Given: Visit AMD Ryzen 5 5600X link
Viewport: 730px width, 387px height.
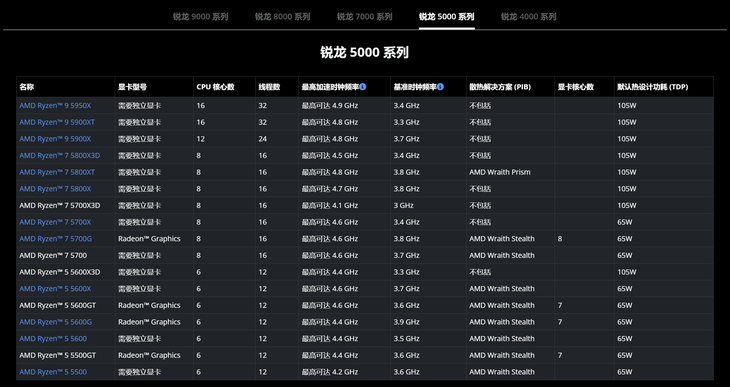Looking at the screenshot, I should (x=55, y=289).
